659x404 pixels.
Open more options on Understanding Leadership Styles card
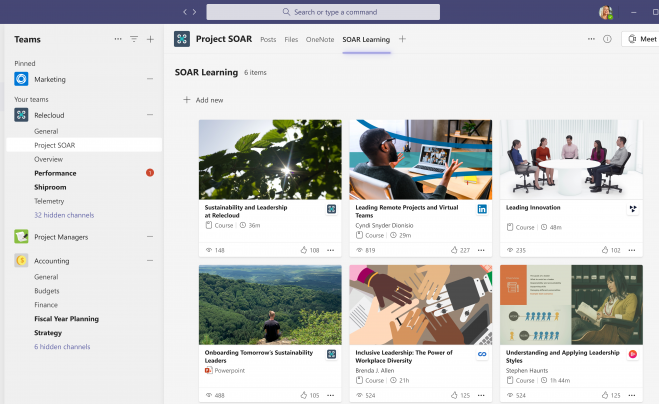[632, 395]
